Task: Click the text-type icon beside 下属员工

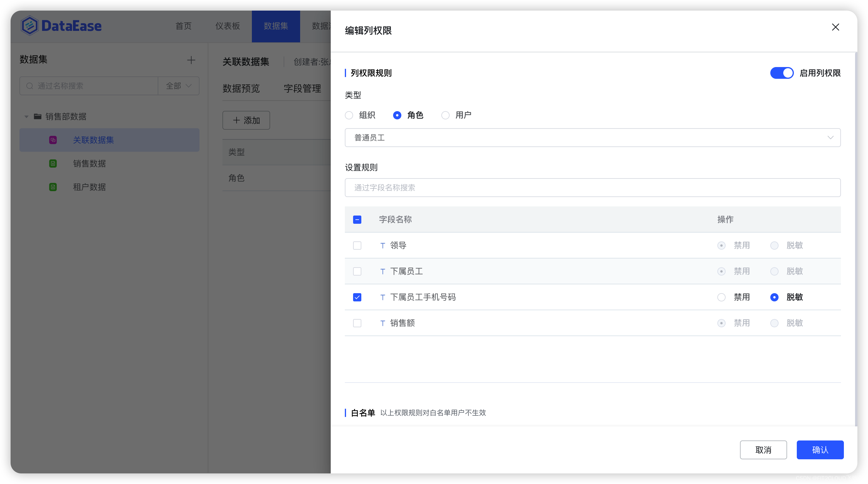Action: (383, 271)
